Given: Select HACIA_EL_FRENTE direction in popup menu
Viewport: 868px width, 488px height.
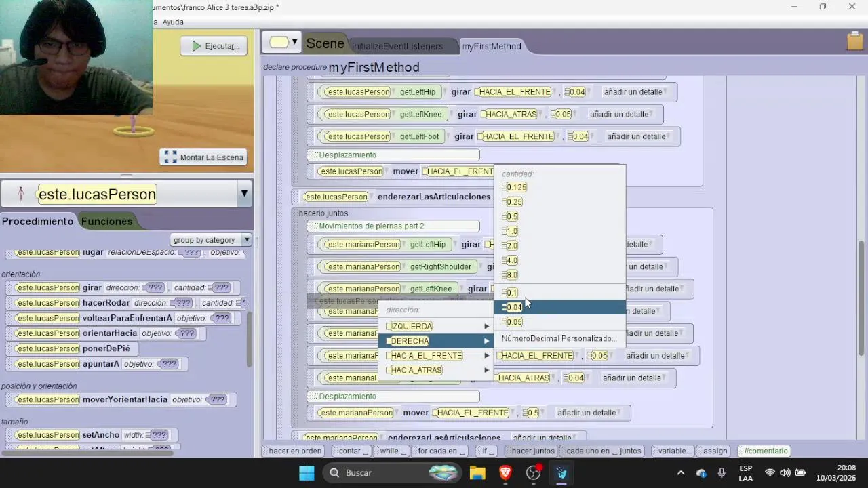Looking at the screenshot, I should (436, 356).
